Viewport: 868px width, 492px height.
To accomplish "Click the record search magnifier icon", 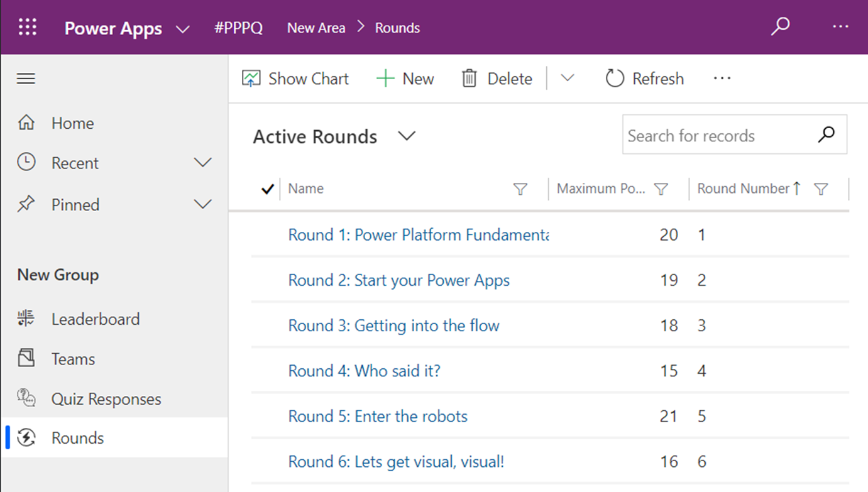I will pyautogui.click(x=827, y=134).
